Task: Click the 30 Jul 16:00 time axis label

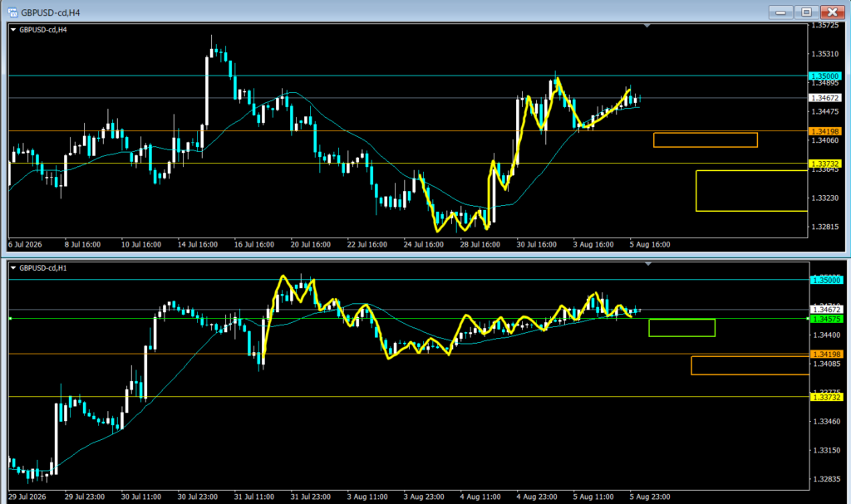Action: click(x=536, y=245)
